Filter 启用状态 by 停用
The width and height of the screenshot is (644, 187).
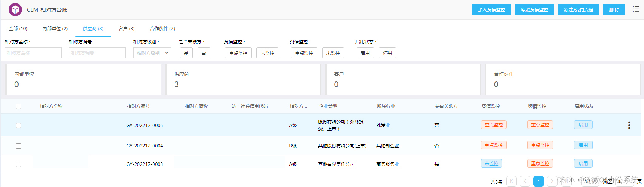[388, 53]
